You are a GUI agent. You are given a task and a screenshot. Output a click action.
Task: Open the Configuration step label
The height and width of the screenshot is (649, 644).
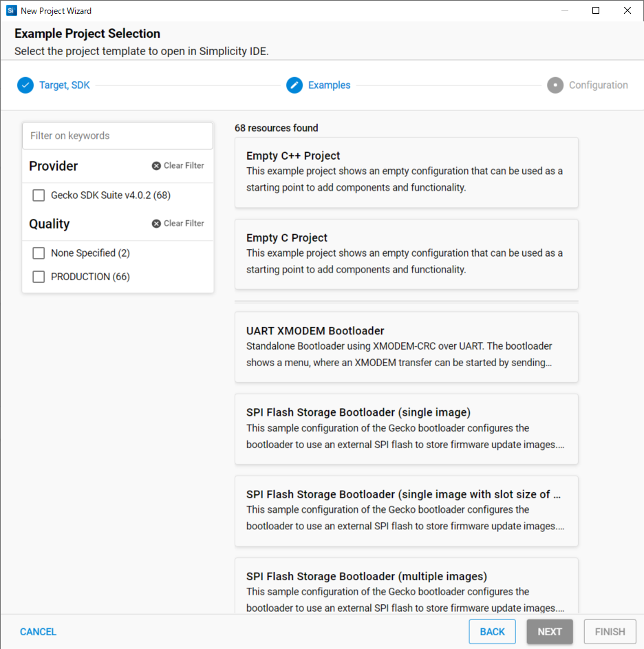(x=598, y=85)
